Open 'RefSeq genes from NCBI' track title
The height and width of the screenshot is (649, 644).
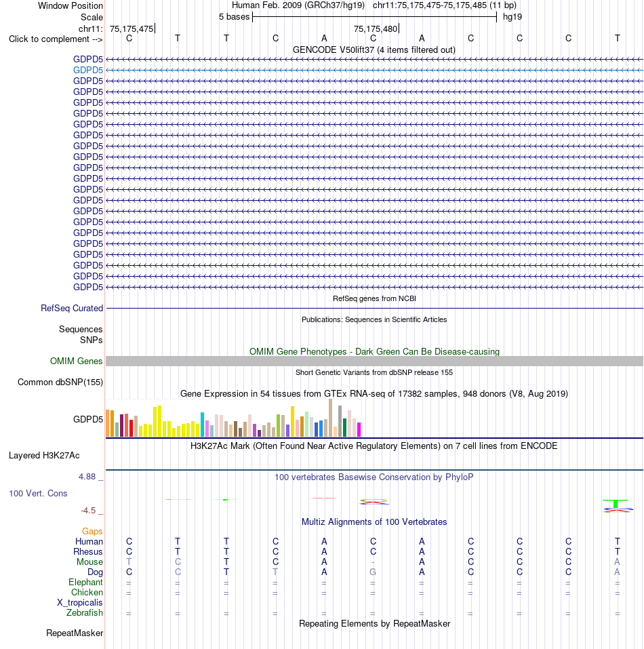[374, 298]
